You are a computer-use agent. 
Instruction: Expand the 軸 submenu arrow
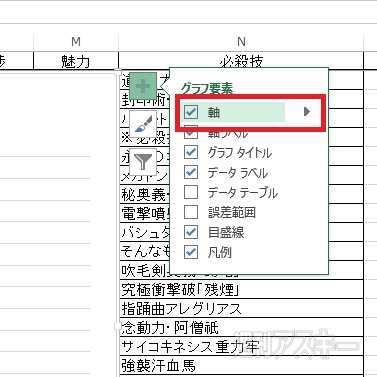[307, 112]
